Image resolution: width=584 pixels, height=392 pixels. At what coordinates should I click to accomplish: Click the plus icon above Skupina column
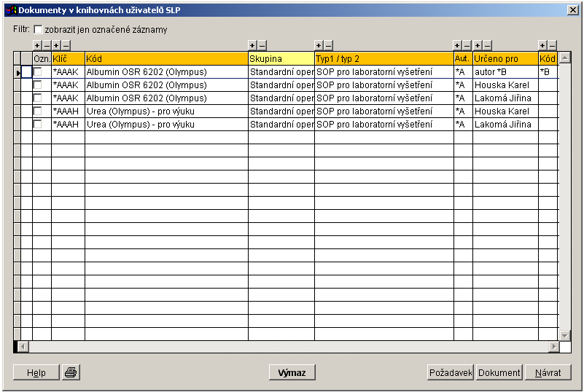click(x=252, y=45)
